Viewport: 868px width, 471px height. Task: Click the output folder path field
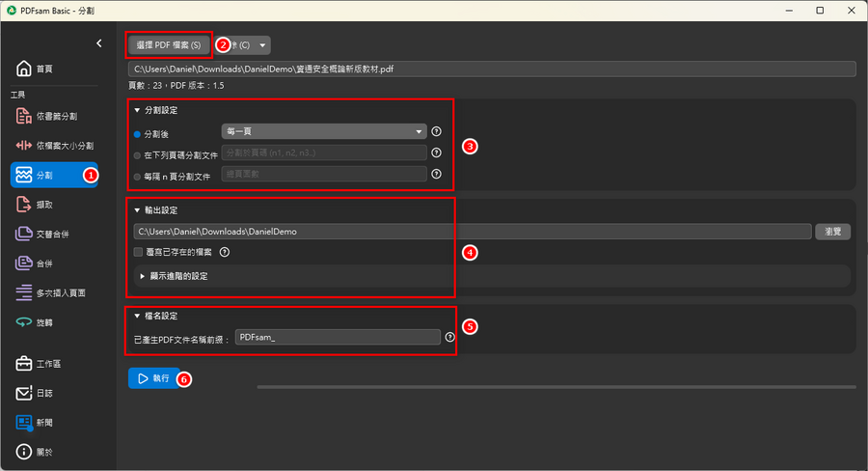473,232
